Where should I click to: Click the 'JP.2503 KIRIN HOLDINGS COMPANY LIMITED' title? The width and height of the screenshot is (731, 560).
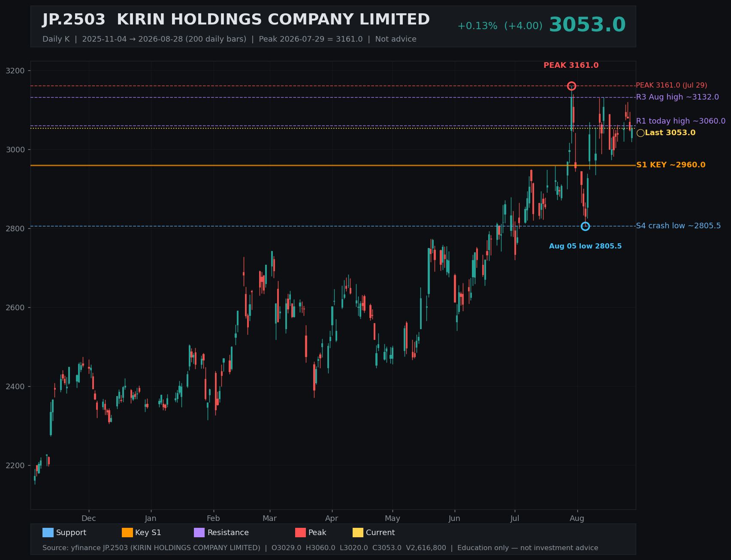click(236, 20)
